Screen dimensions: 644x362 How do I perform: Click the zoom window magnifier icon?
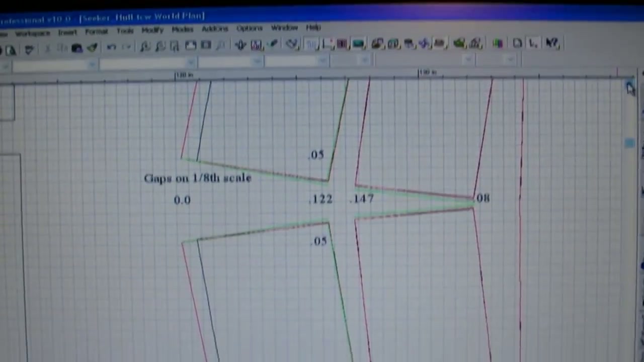(x=175, y=47)
